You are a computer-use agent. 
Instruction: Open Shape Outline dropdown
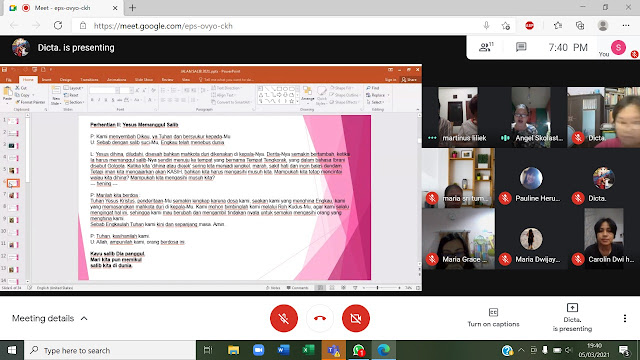pyautogui.click(x=345, y=95)
